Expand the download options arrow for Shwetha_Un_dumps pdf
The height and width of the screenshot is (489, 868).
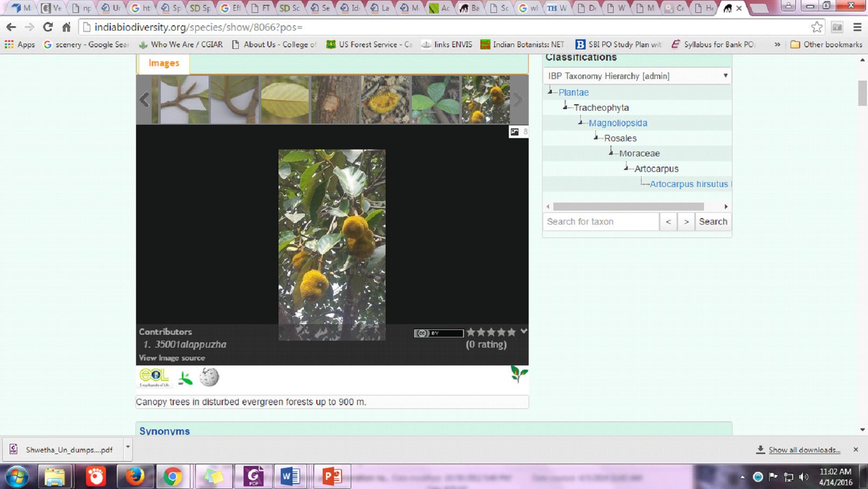(127, 447)
